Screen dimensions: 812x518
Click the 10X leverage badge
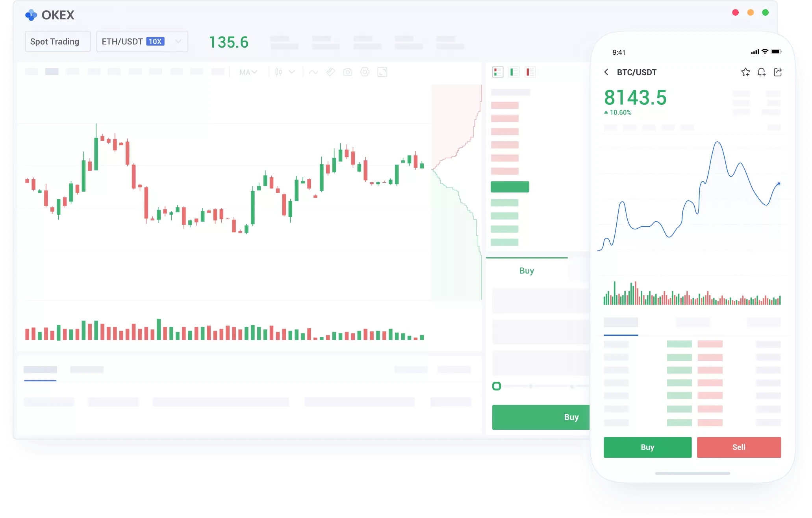tap(156, 41)
